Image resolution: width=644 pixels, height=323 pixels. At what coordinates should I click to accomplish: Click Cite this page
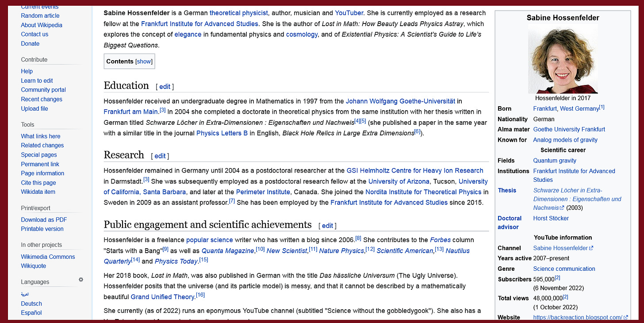(x=38, y=182)
